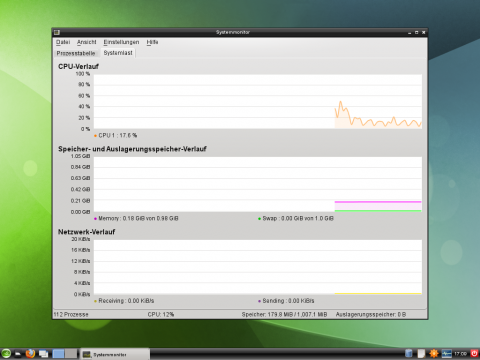480x360 pixels.
Task: Minimize the Systemmonitor window
Action: click(410, 33)
